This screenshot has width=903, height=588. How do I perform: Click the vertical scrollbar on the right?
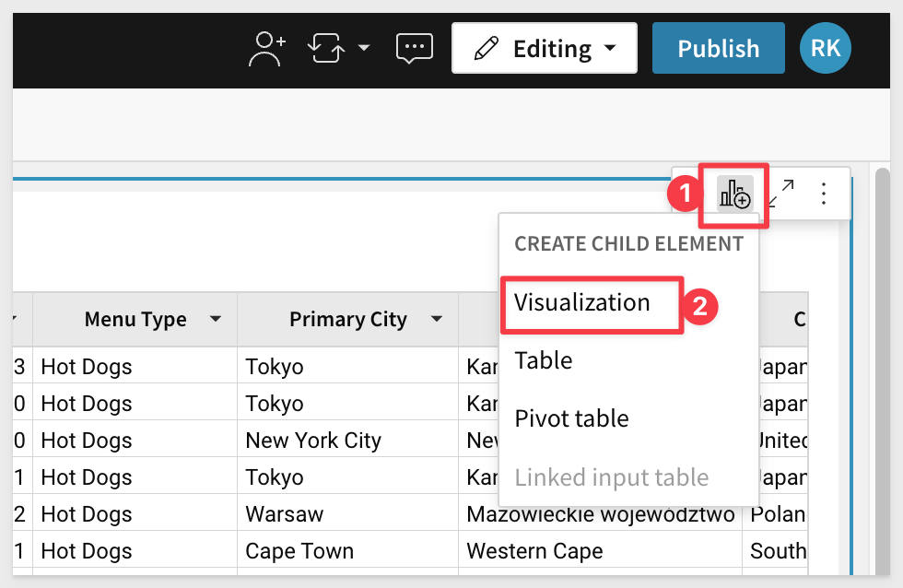(882, 369)
